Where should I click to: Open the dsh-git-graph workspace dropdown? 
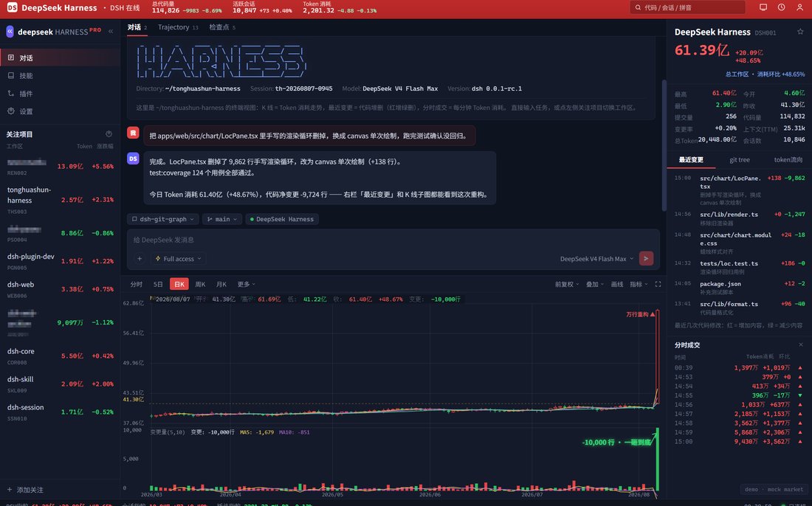point(162,219)
